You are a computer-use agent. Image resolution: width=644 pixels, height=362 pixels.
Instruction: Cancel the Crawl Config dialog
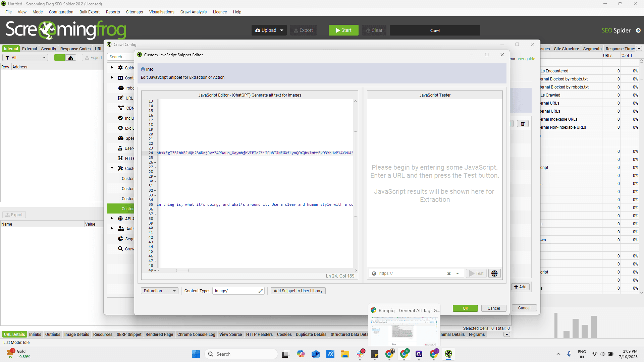(x=524, y=308)
